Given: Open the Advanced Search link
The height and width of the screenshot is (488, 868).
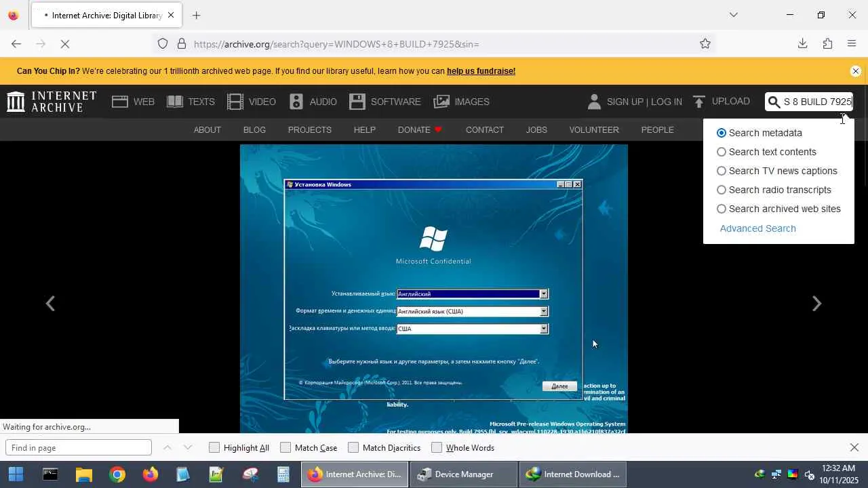Looking at the screenshot, I should (x=758, y=228).
